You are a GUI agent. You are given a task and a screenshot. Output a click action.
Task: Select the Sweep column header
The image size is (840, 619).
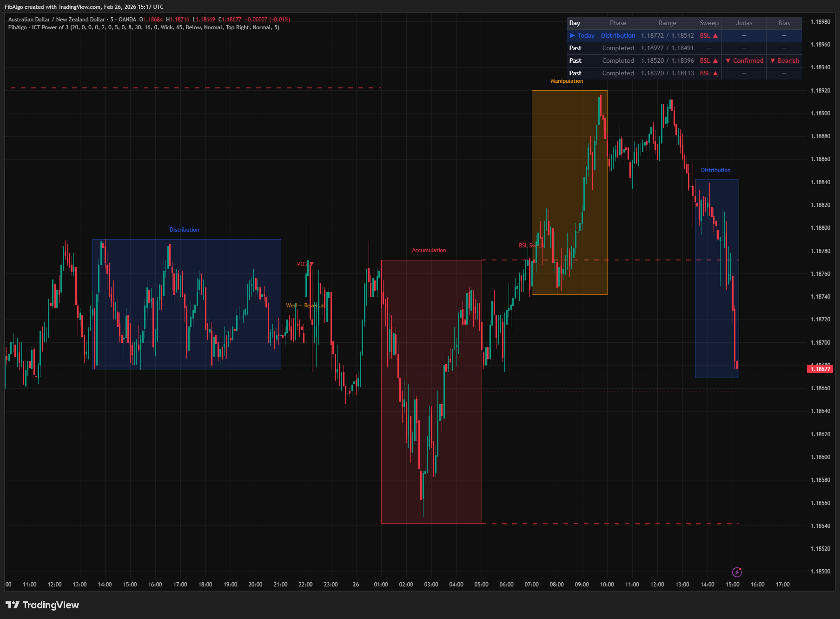[709, 23]
